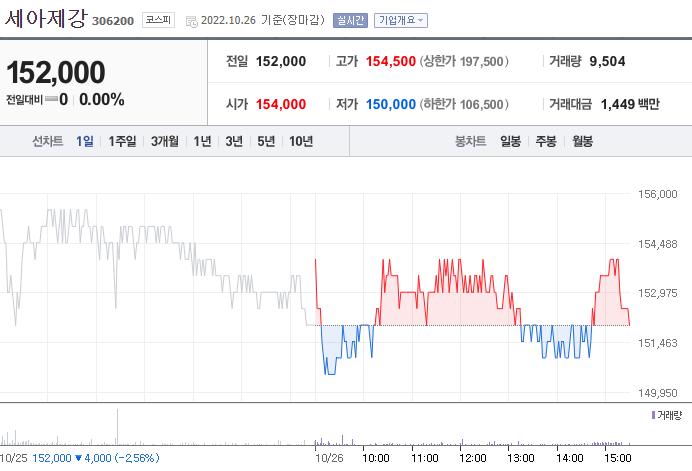Switch to 주봉 weekly candle chart
Image resolution: width=692 pixels, height=471 pixels.
coord(546,141)
